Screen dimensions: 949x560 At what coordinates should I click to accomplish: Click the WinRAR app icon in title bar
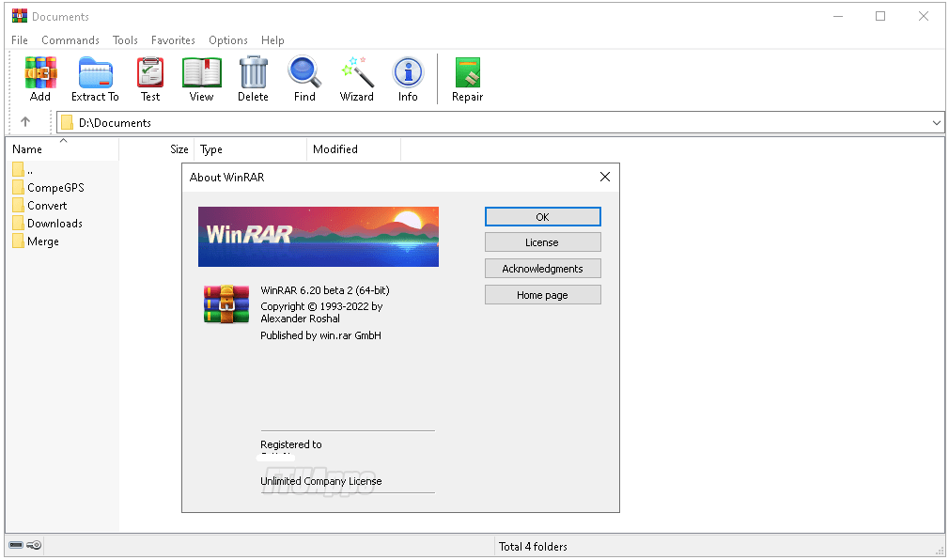pos(20,16)
